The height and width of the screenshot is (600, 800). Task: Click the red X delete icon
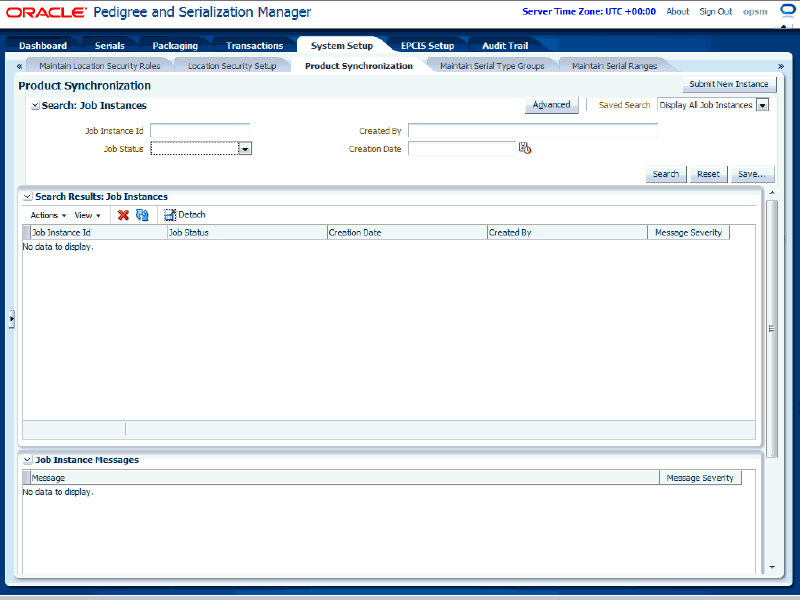pyautogui.click(x=123, y=215)
